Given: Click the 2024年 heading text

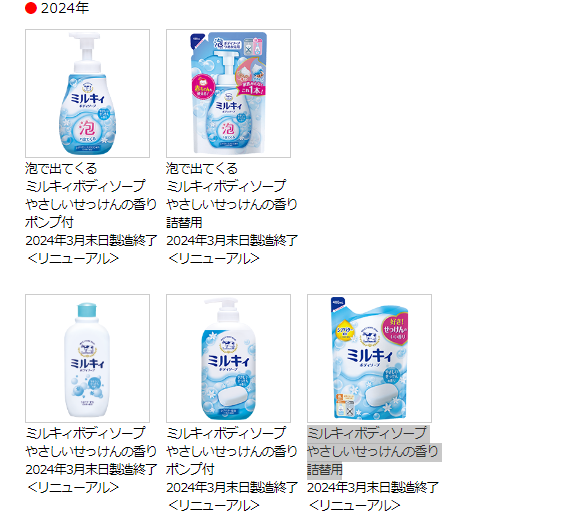Looking at the screenshot, I should pyautogui.click(x=65, y=8).
